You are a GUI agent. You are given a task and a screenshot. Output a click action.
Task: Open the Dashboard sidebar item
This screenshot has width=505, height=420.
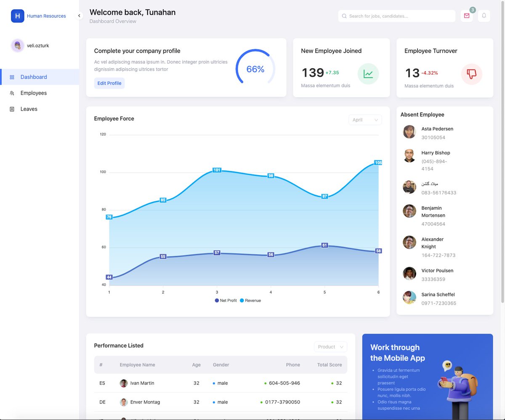[x=33, y=77]
